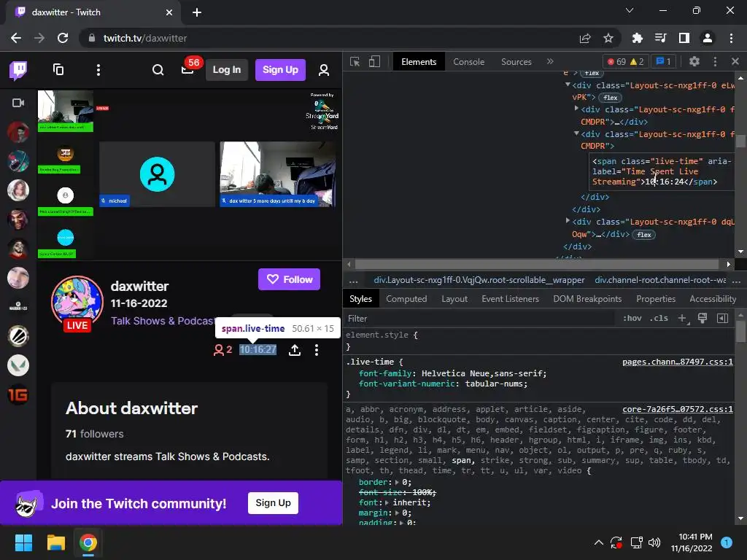Open the Twitch top nav three-dot menu
Image resolution: width=747 pixels, height=560 pixels.
click(98, 70)
